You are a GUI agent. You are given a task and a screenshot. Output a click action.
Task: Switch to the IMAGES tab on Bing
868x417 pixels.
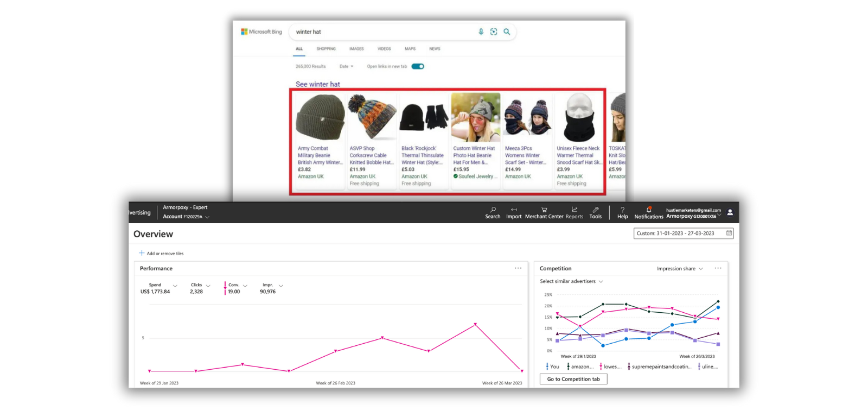[356, 49]
